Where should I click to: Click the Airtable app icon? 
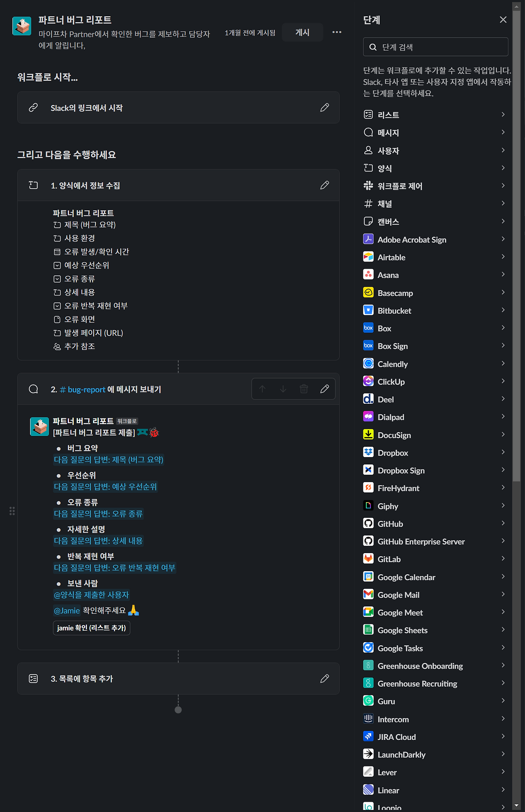click(x=368, y=257)
